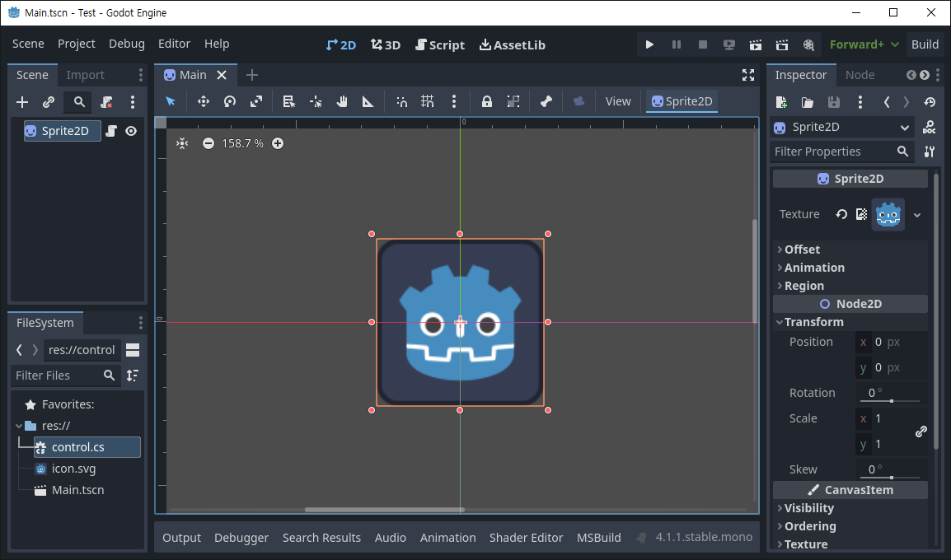The height and width of the screenshot is (560, 951).
Task: Click the Sprite2D texture thumbnail
Action: coord(888,215)
